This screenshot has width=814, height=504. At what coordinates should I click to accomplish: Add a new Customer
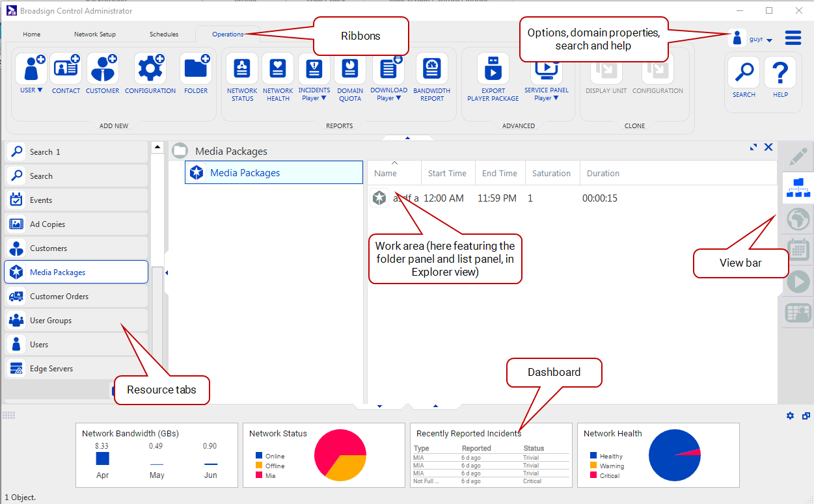[x=102, y=69]
